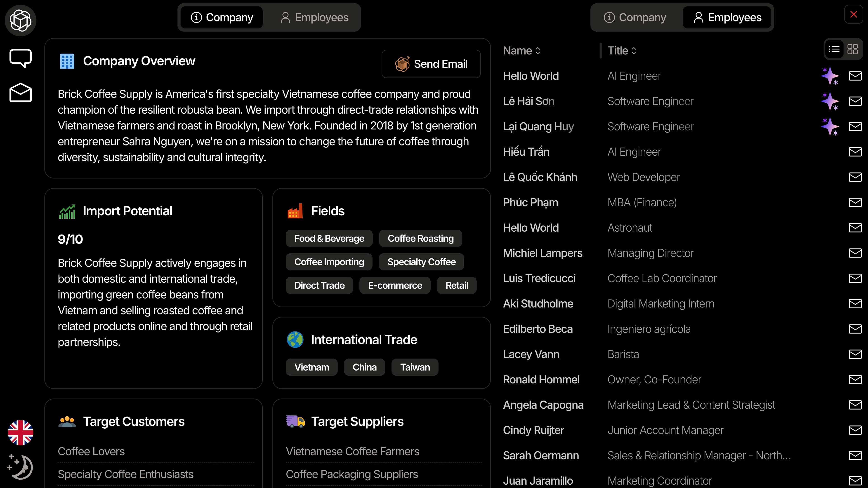
Task: Click AI sparkle icon for Lê Hải Sơn
Action: pyautogui.click(x=830, y=101)
